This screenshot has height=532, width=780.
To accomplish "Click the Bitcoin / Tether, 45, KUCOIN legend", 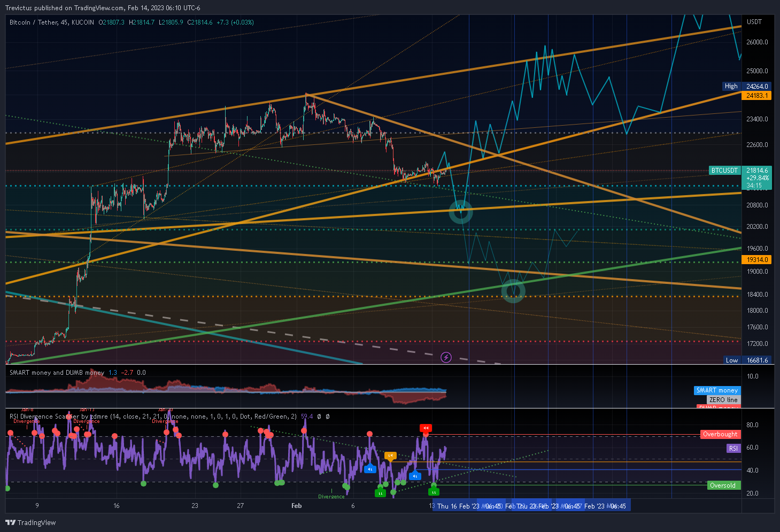I will tap(52, 22).
